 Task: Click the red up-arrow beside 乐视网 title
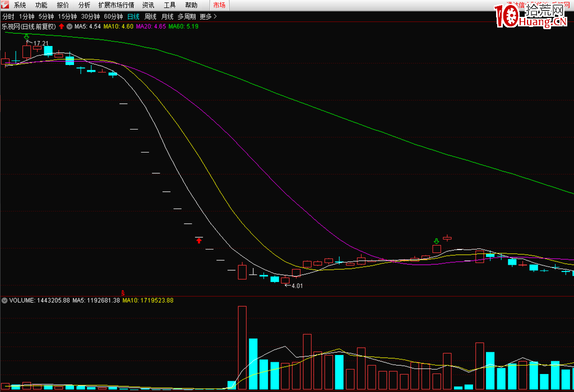61,26
